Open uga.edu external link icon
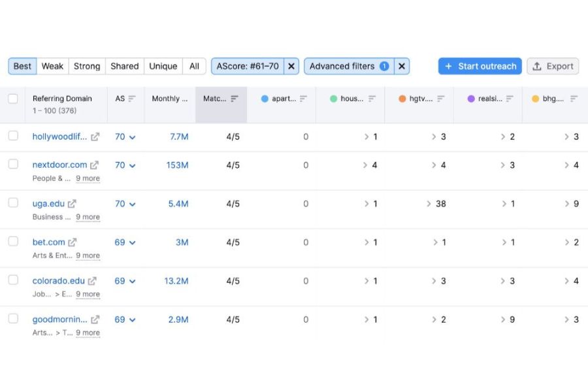This screenshot has width=588, height=392. [72, 204]
